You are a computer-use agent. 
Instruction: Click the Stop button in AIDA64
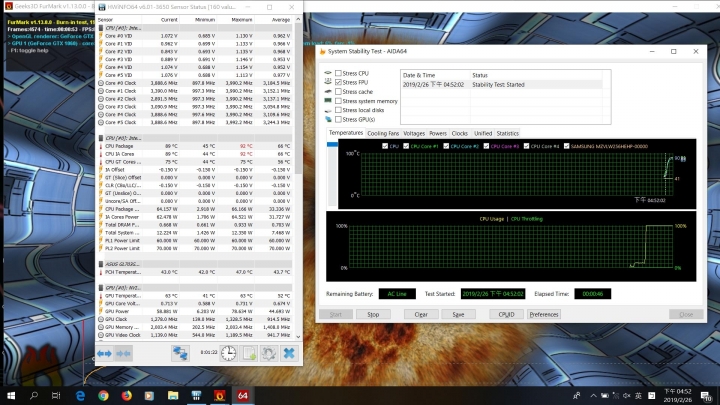click(373, 314)
